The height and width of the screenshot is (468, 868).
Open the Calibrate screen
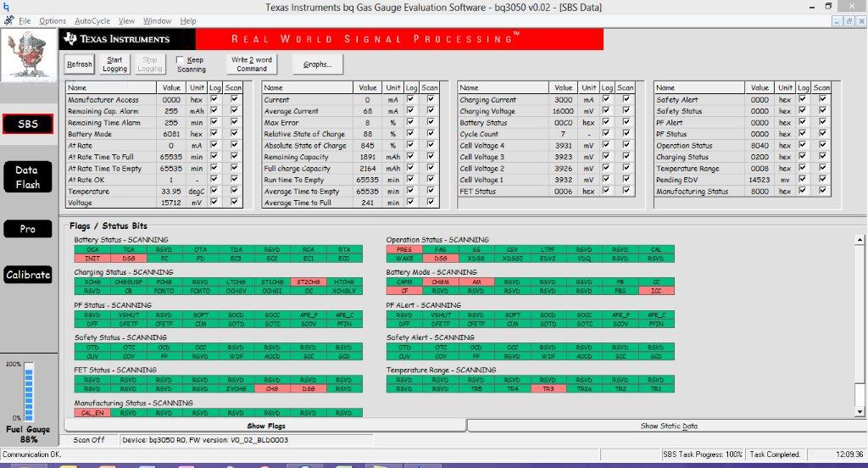coord(28,275)
